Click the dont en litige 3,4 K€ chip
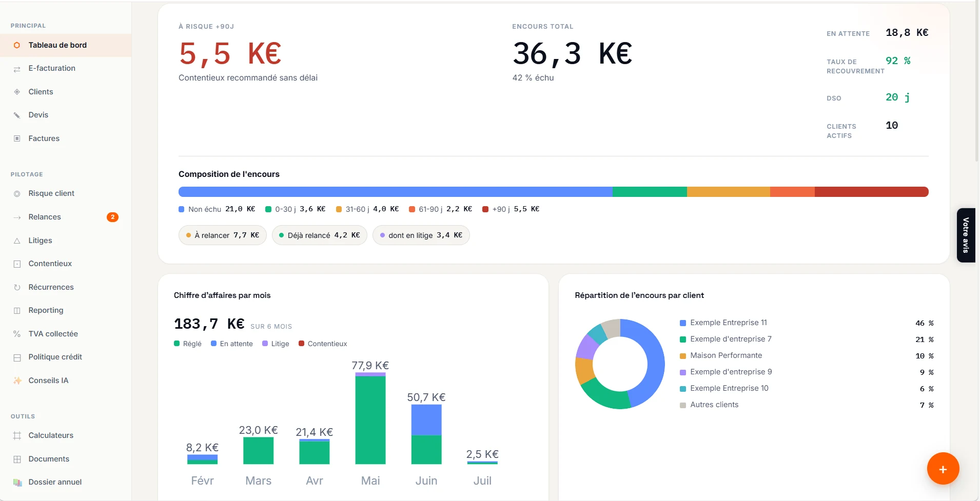Image resolution: width=980 pixels, height=501 pixels. (x=421, y=235)
